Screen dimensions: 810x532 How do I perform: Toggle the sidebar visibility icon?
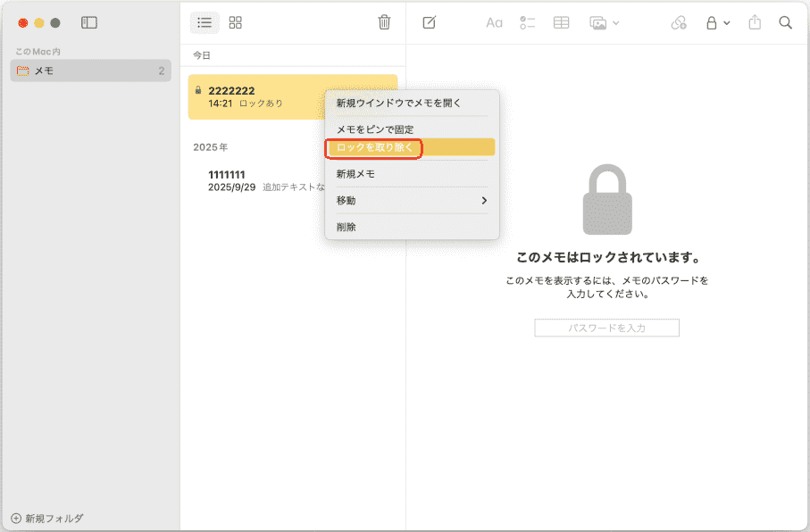click(x=89, y=22)
